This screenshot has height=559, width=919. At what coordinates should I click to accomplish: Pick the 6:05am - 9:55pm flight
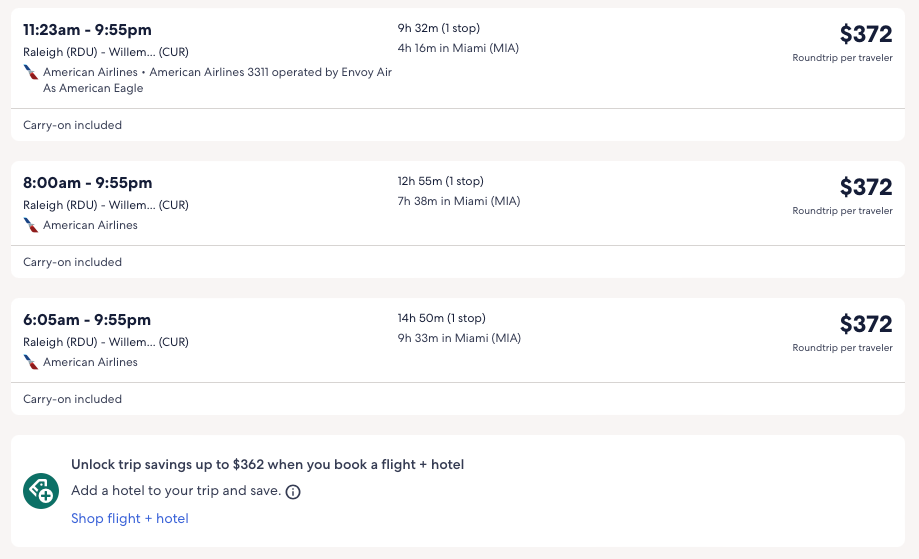click(x=87, y=320)
